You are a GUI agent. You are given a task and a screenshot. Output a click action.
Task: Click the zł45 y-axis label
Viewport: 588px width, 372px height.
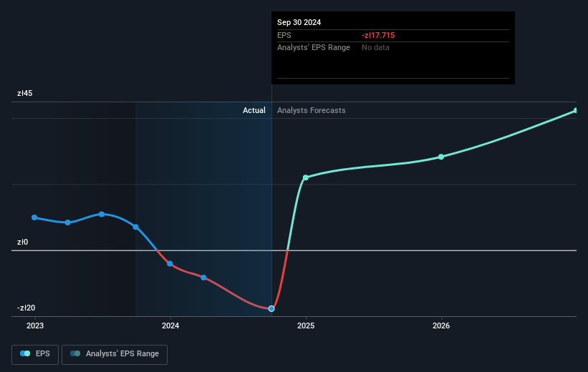[25, 93]
